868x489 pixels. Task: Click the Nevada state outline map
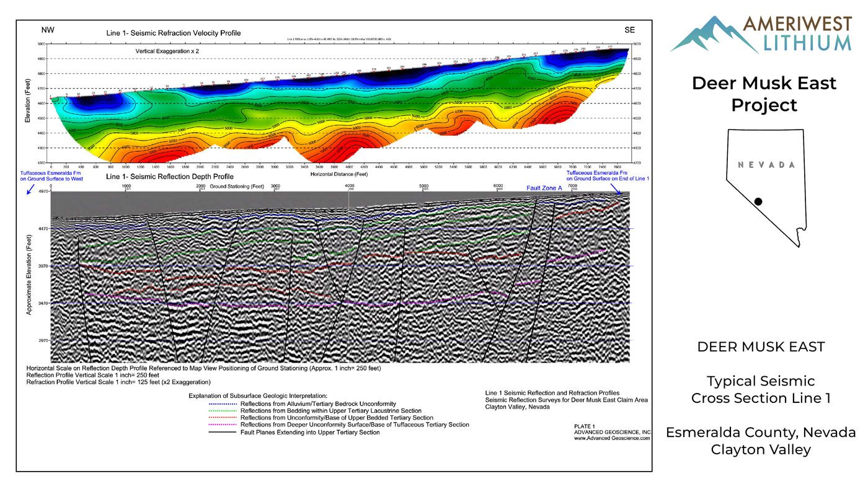pos(766,187)
